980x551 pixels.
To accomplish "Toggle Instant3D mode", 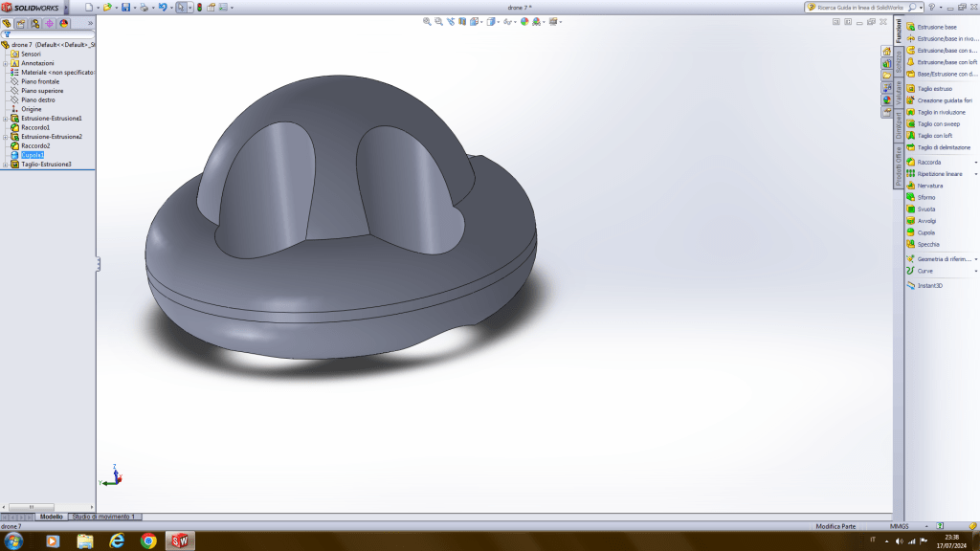I will coord(929,285).
